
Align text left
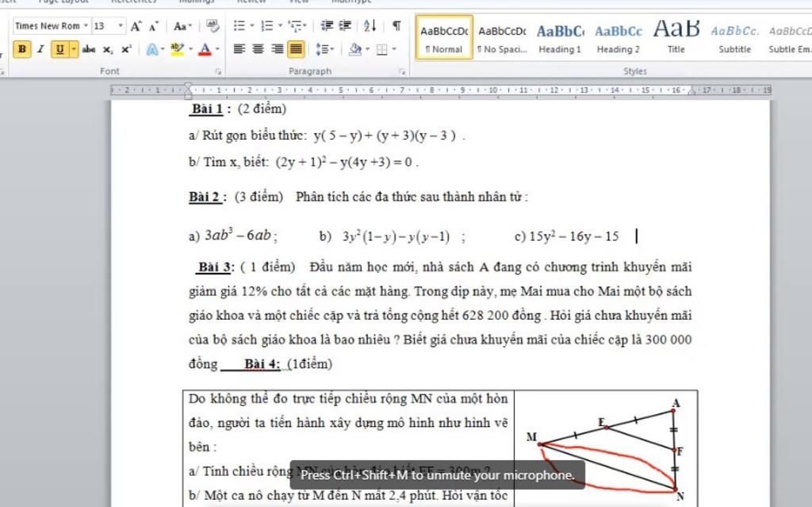239,49
